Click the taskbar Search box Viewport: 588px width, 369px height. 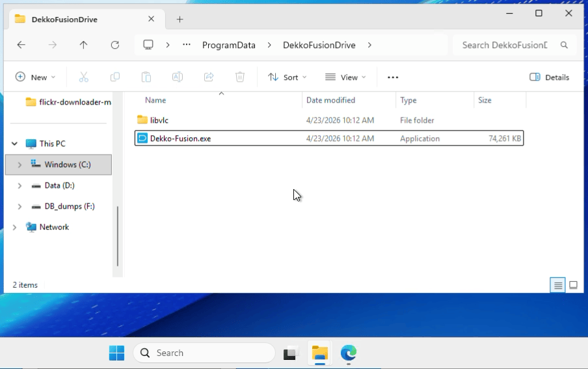[x=204, y=353]
